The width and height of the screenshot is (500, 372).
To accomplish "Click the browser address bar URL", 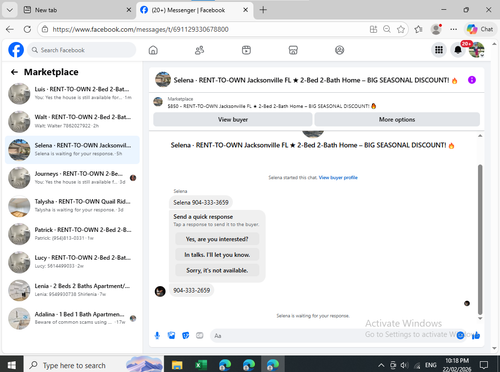I will click(140, 29).
